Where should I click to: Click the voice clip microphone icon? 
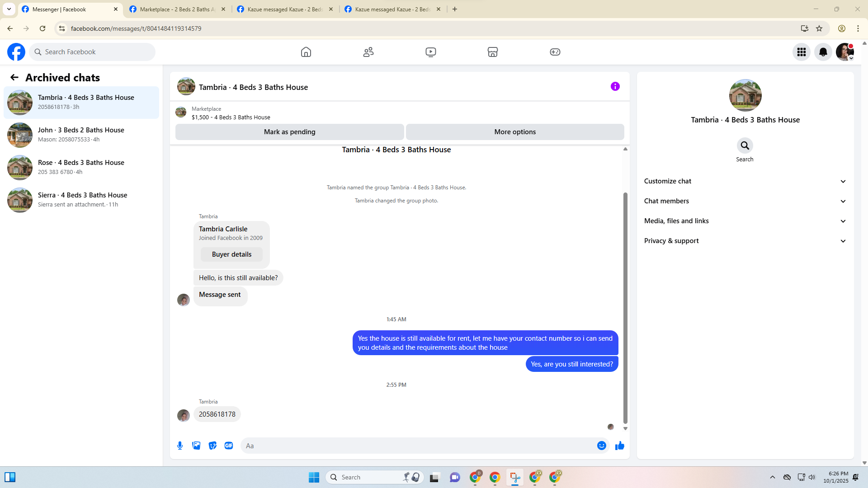pyautogui.click(x=180, y=446)
